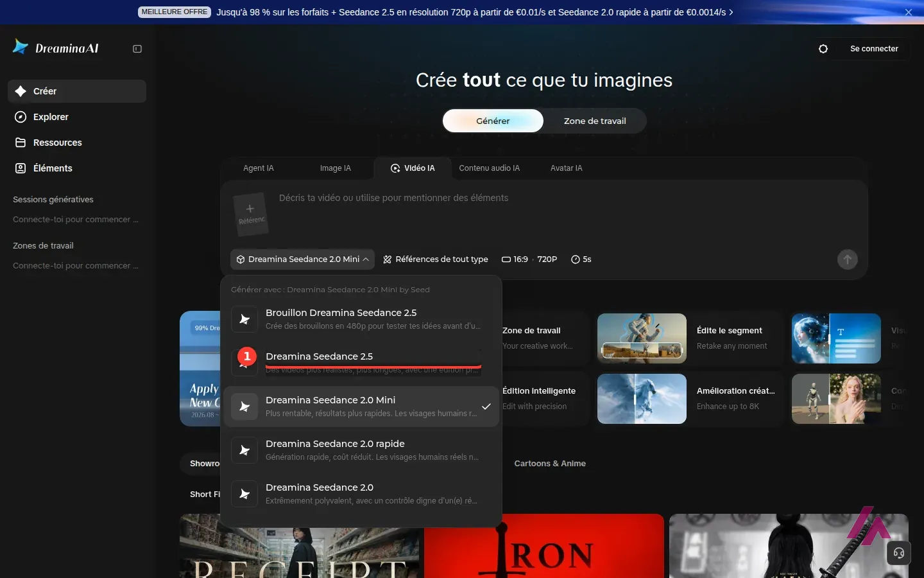Click the Dreamina Seedance 2.0 model icon
924x578 pixels.
[x=244, y=494]
